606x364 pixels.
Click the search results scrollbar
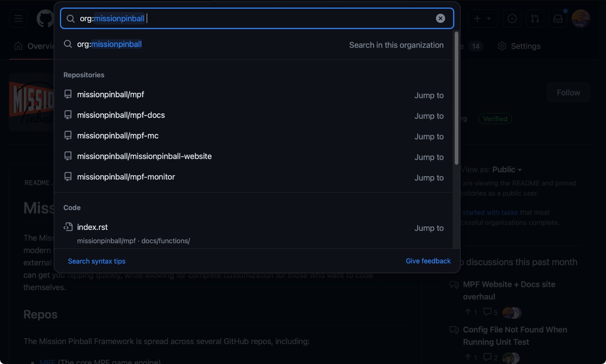point(456,98)
